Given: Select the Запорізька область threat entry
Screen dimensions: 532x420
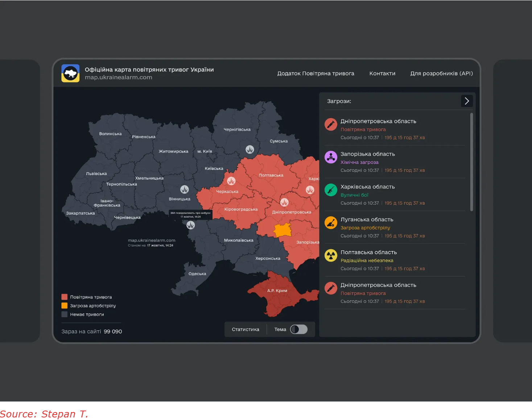Looking at the screenshot, I should (395, 162).
